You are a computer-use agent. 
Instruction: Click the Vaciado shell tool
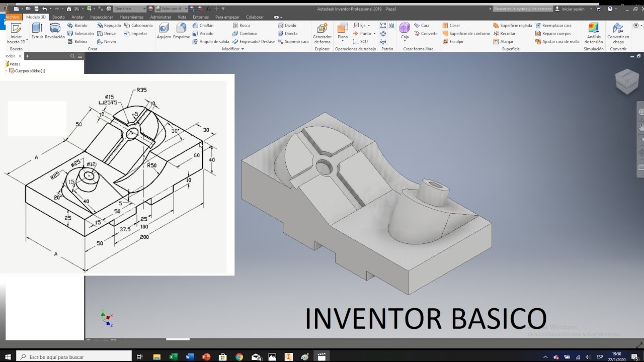(203, 33)
